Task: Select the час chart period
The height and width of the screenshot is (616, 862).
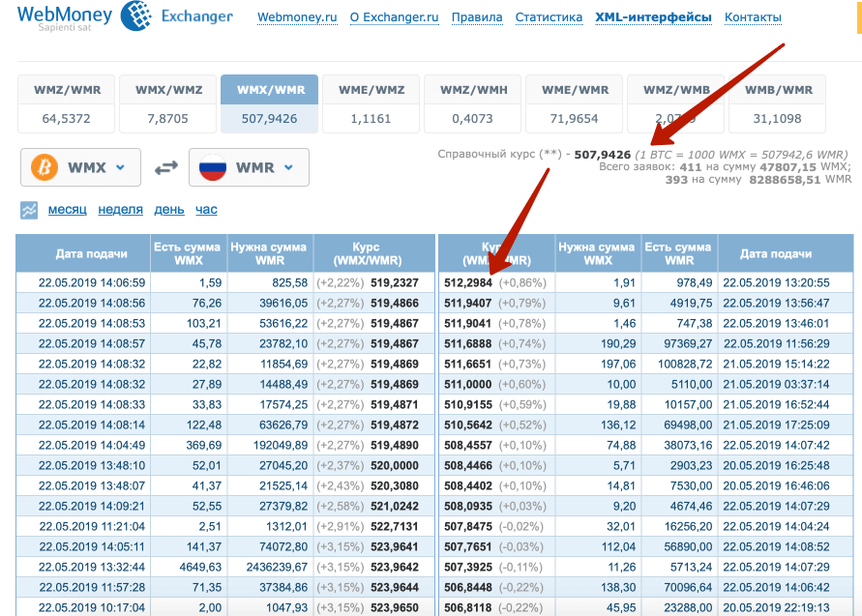Action: 206,210
